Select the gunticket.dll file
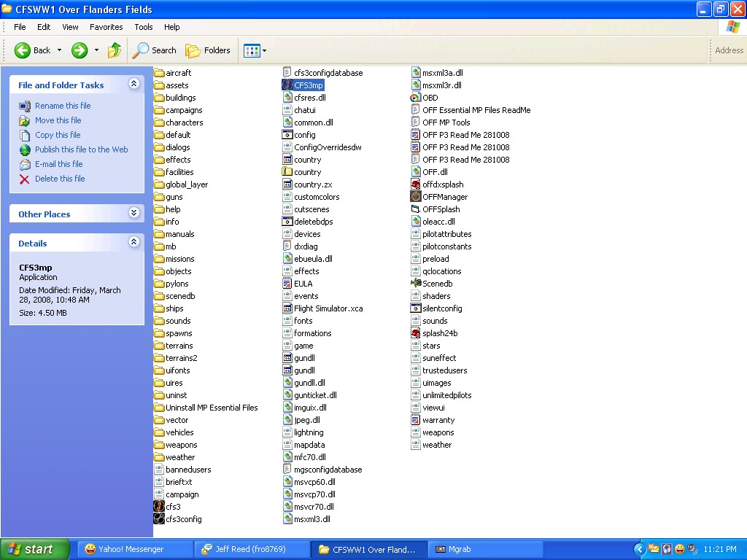 [x=309, y=395]
